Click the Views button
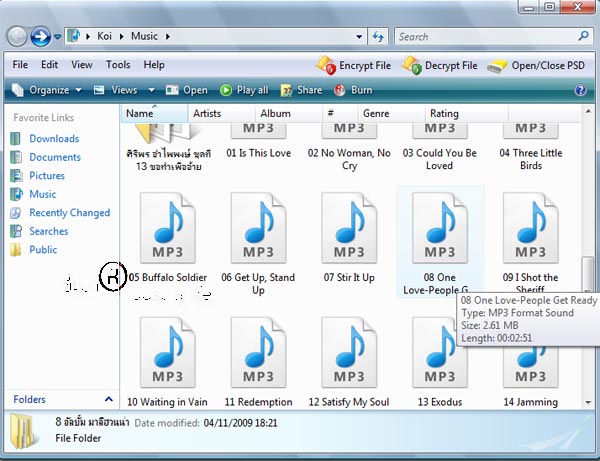Screen dimensions: 600x461 pos(116,90)
